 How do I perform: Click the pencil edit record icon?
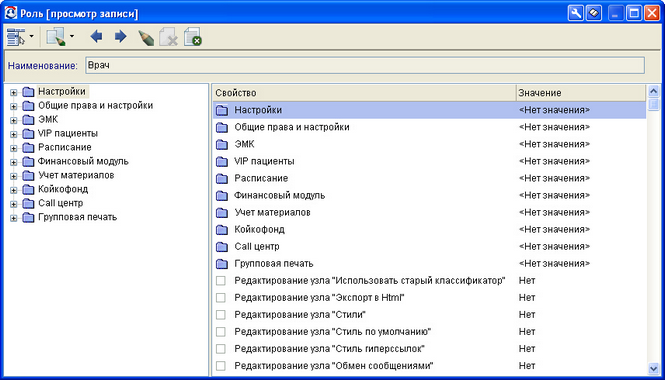146,38
